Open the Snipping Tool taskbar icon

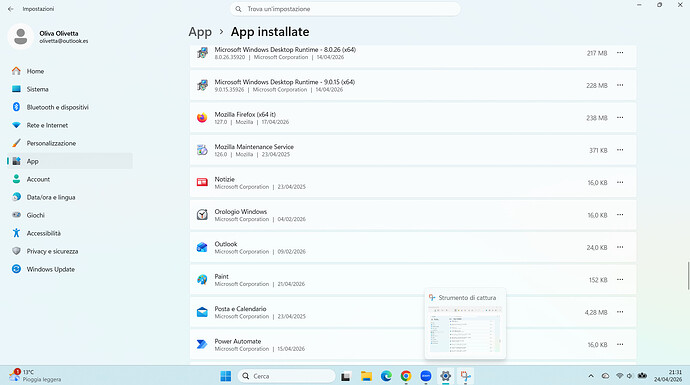point(465,376)
